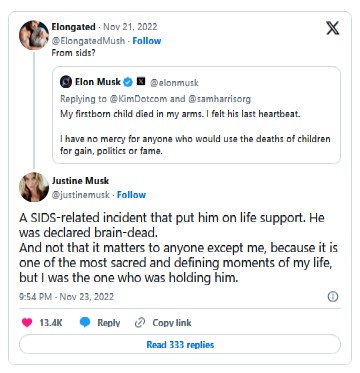Screen dimensions: 360x373
Task: Open the Nov 21, 2022 date link
Action: coord(130,27)
